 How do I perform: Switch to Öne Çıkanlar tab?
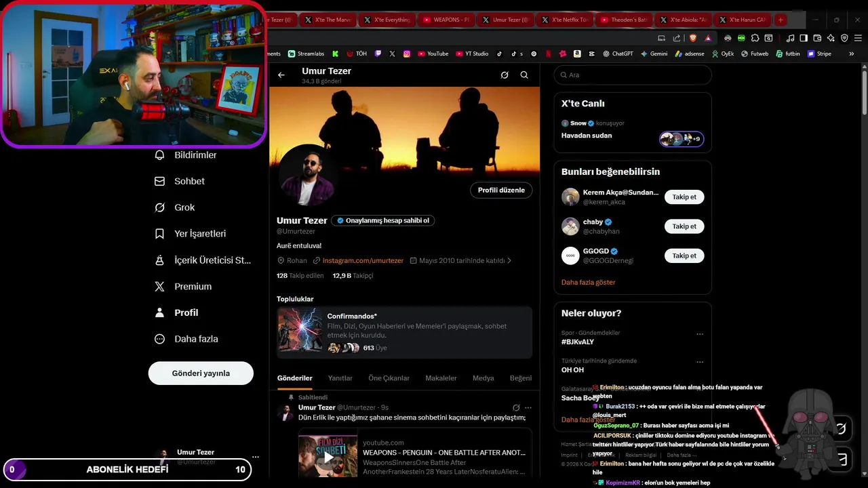tap(389, 378)
